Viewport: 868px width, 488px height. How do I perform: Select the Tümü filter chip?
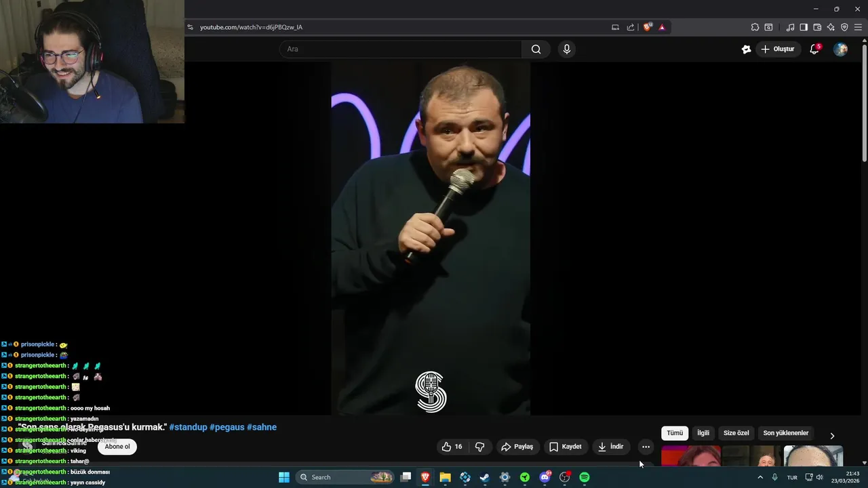point(675,433)
